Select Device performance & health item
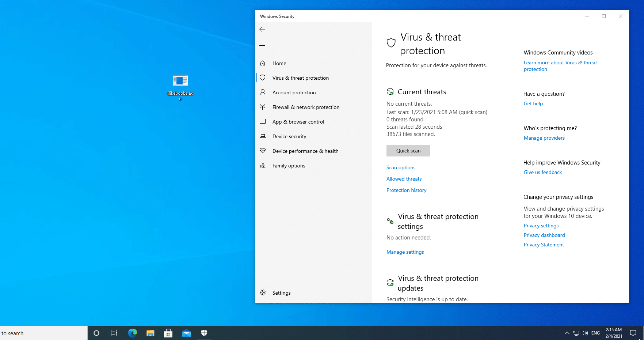 (x=305, y=151)
